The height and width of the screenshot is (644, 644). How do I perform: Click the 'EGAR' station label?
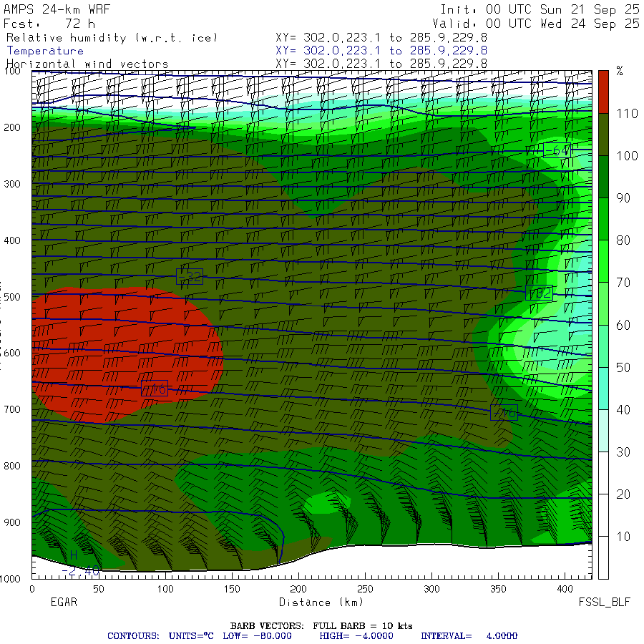64,602
